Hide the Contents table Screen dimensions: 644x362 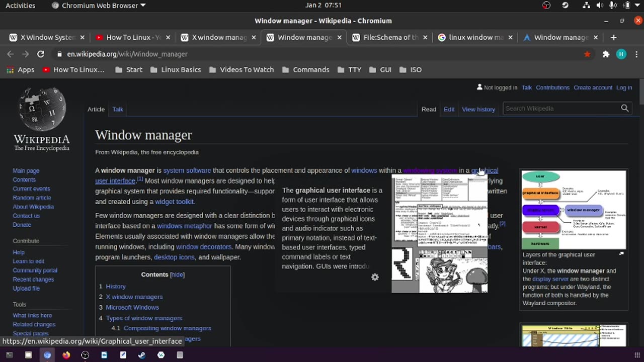pos(177,275)
